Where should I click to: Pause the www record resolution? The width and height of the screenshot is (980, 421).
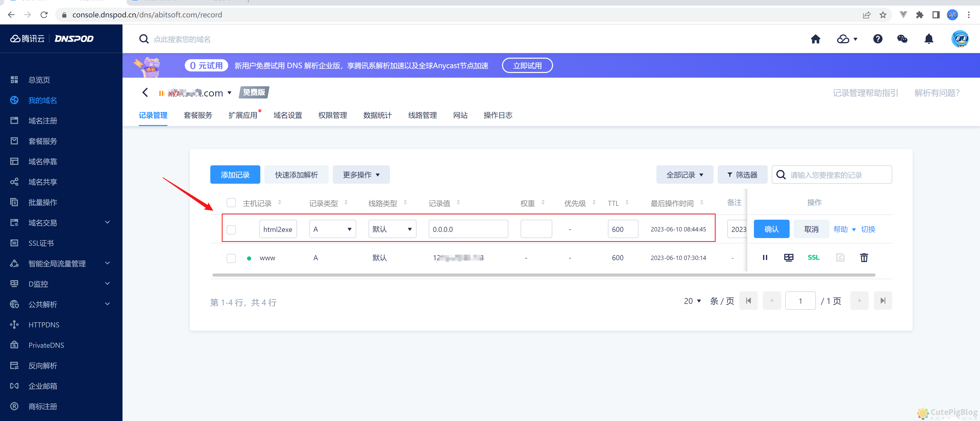click(x=765, y=257)
